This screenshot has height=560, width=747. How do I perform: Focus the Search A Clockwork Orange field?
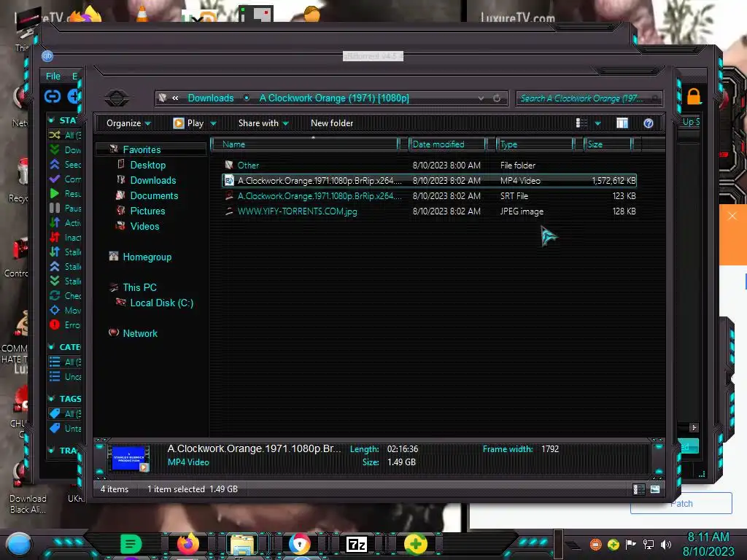[589, 98]
